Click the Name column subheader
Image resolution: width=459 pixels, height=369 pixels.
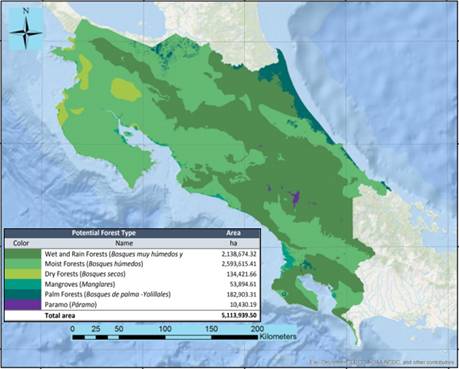pyautogui.click(x=124, y=243)
